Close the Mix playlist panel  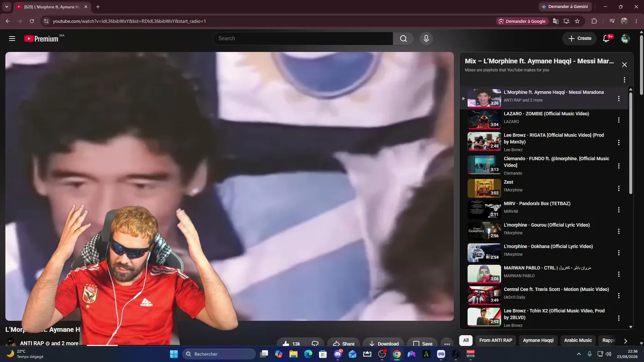click(x=624, y=65)
